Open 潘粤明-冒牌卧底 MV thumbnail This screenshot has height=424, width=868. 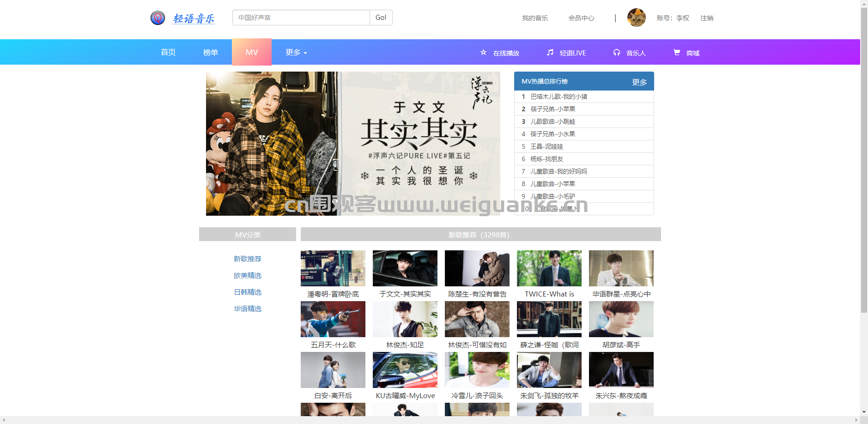click(333, 268)
